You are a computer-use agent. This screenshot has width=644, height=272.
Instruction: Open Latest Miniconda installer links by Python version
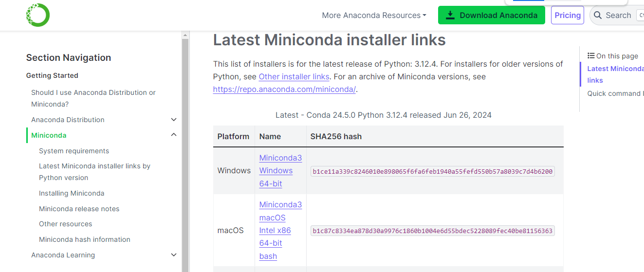95,172
